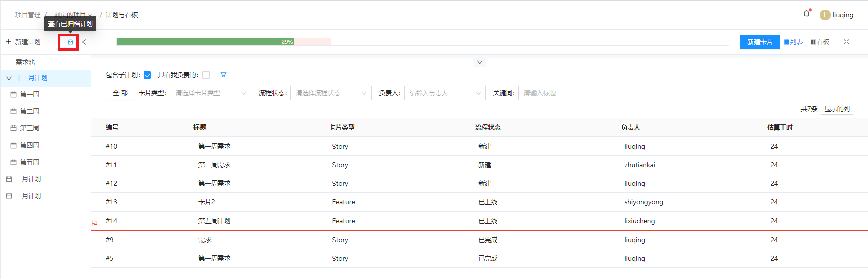Click the liuqing user avatar
Image resolution: width=868 pixels, height=279 pixels.
coord(825,15)
